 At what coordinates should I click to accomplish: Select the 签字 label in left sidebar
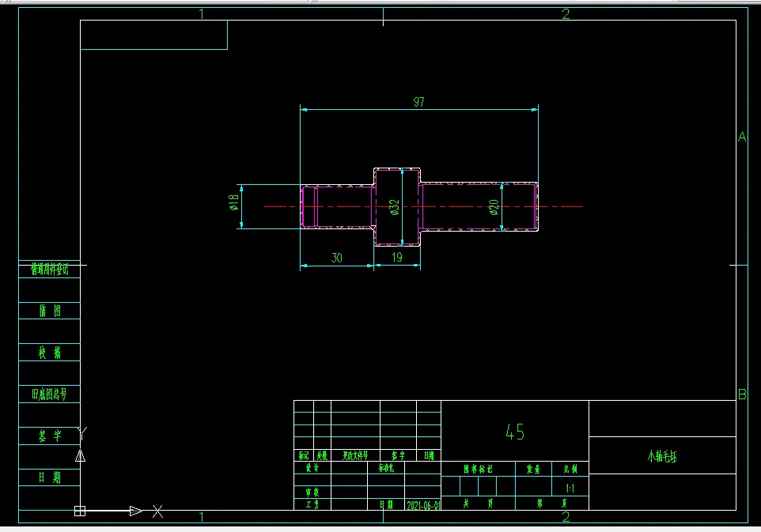[x=50, y=436]
